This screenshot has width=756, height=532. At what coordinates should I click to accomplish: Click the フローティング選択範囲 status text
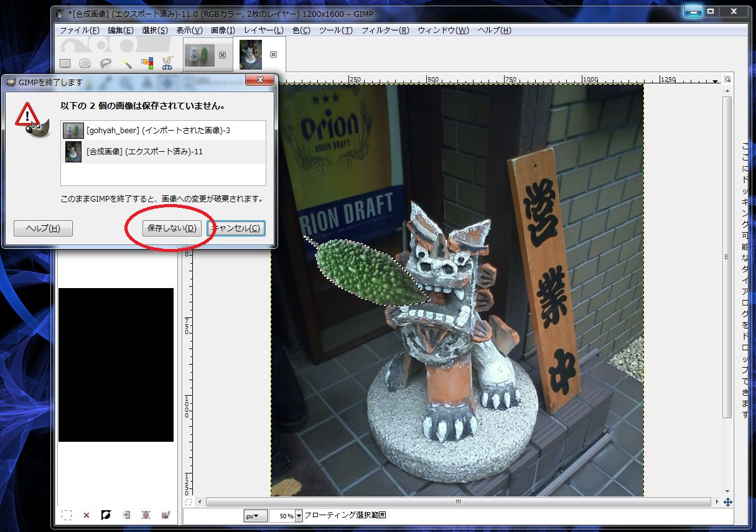tap(345, 516)
